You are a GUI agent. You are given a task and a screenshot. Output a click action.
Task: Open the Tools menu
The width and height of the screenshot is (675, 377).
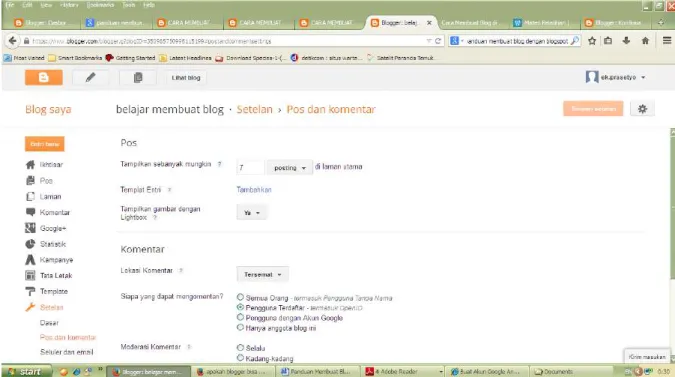(x=129, y=5)
